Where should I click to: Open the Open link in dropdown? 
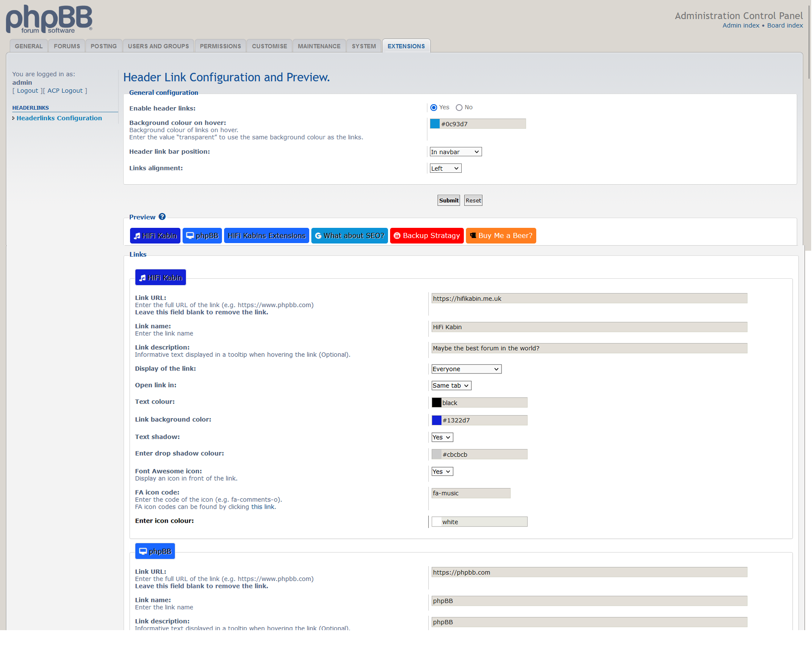pos(451,386)
